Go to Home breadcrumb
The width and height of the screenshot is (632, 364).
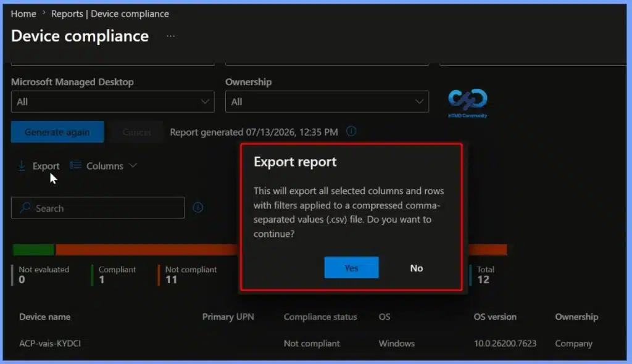(x=23, y=14)
